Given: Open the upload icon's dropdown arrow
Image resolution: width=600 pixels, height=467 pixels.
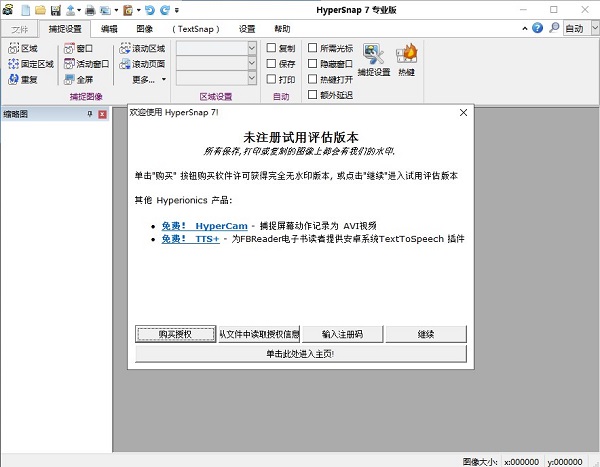Looking at the screenshot, I should tap(79, 10).
